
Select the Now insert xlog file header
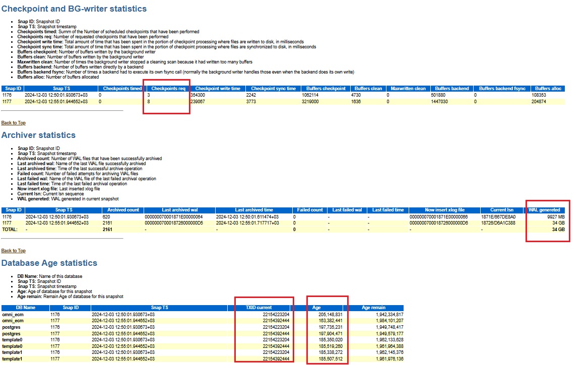click(444, 210)
